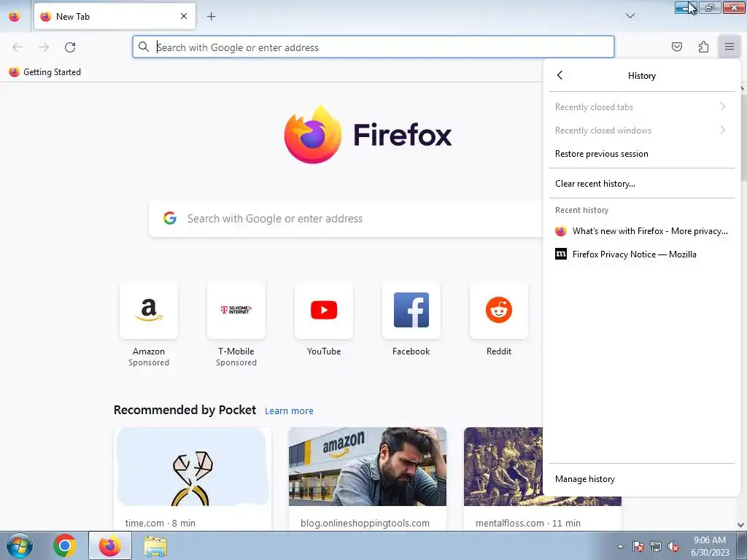The image size is (747, 560).
Task: Go forward one page
Action: 44,47
